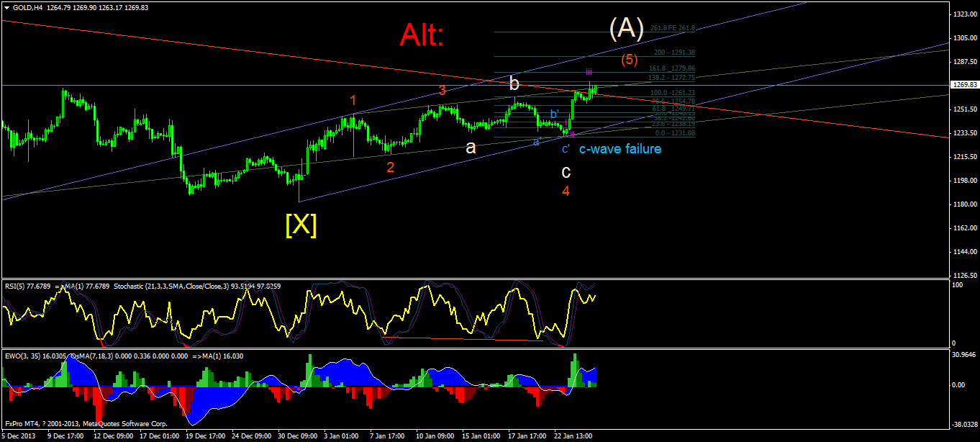Click the 1323.00 price axis value
The width and height of the screenshot is (980, 442).
click(963, 14)
